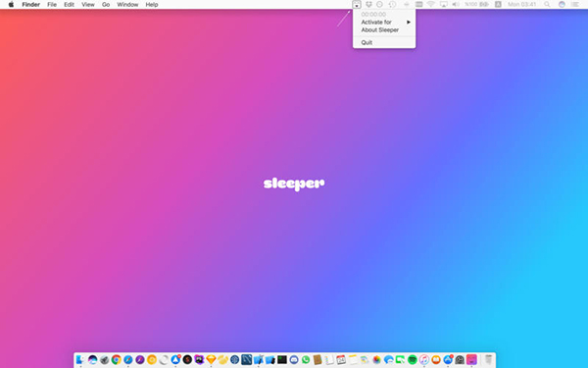Open iBooks from the Dock
This screenshot has height=368, width=588.
436,360
